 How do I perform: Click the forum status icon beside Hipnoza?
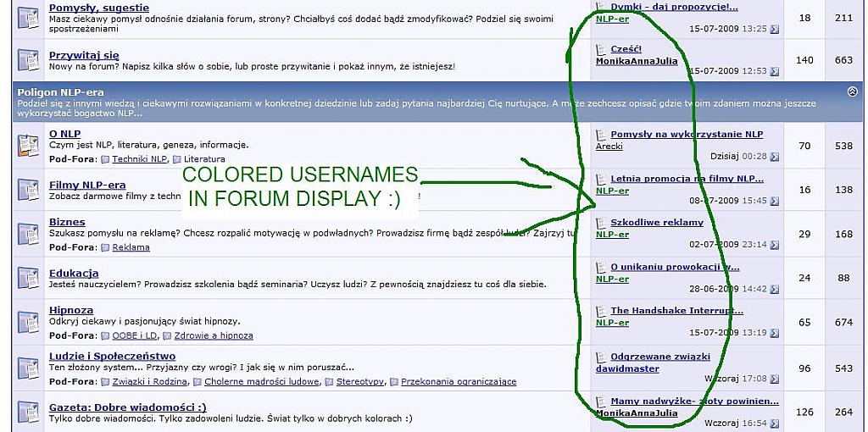click(x=28, y=322)
